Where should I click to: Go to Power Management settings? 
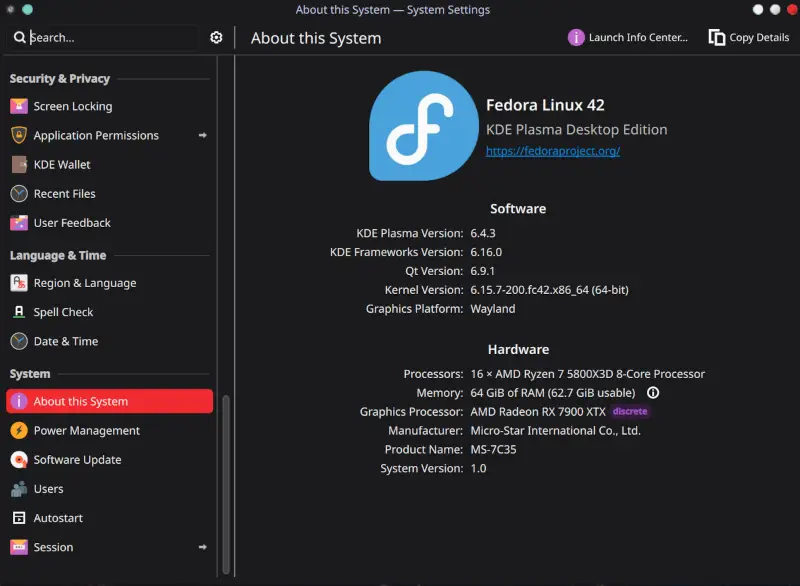110,430
